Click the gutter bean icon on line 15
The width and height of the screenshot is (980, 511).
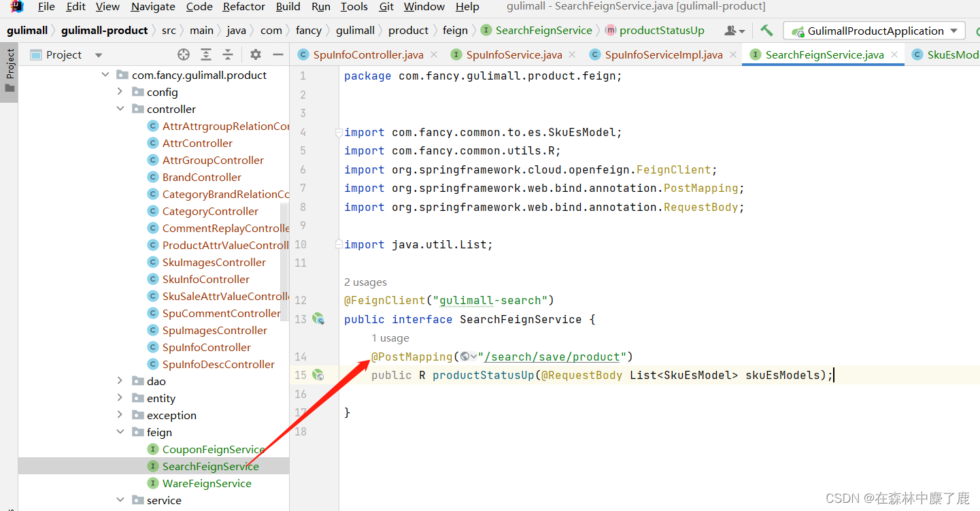(318, 374)
